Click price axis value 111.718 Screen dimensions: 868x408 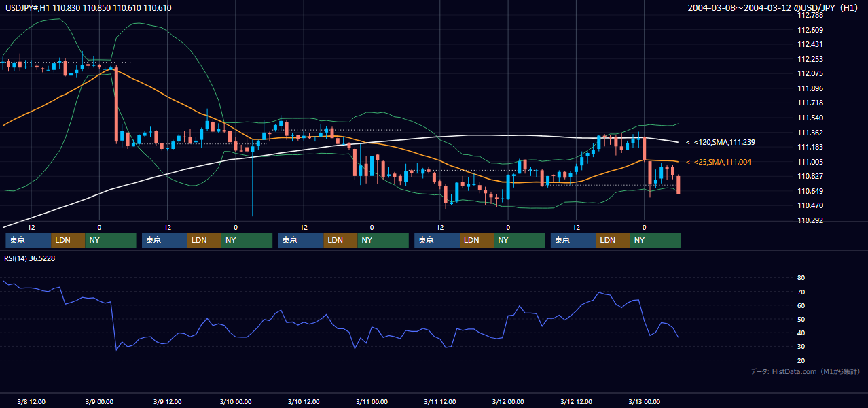[x=810, y=103]
